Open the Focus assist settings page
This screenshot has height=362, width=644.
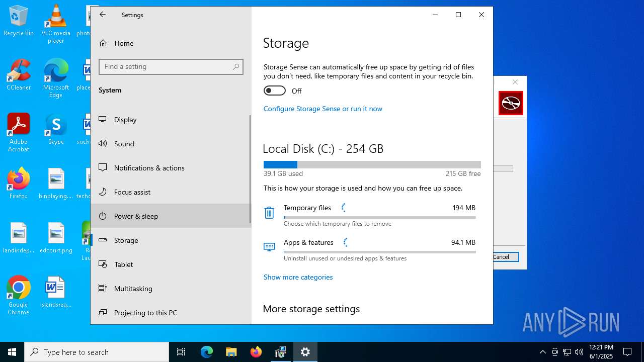click(x=170, y=192)
